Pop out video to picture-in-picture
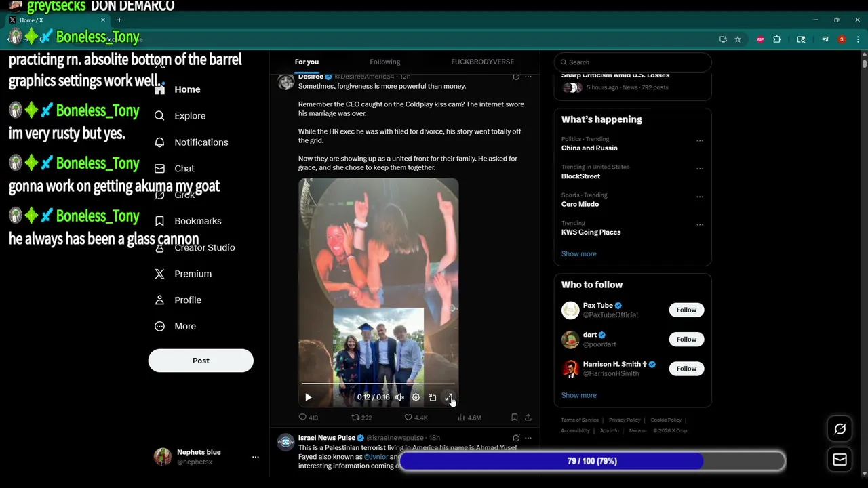868x488 pixels. [432, 397]
